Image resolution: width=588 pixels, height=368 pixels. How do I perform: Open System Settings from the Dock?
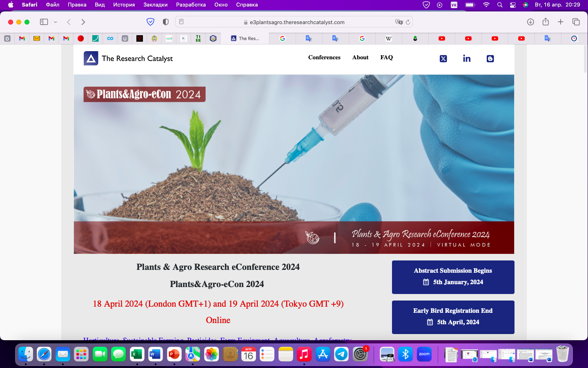[360, 354]
